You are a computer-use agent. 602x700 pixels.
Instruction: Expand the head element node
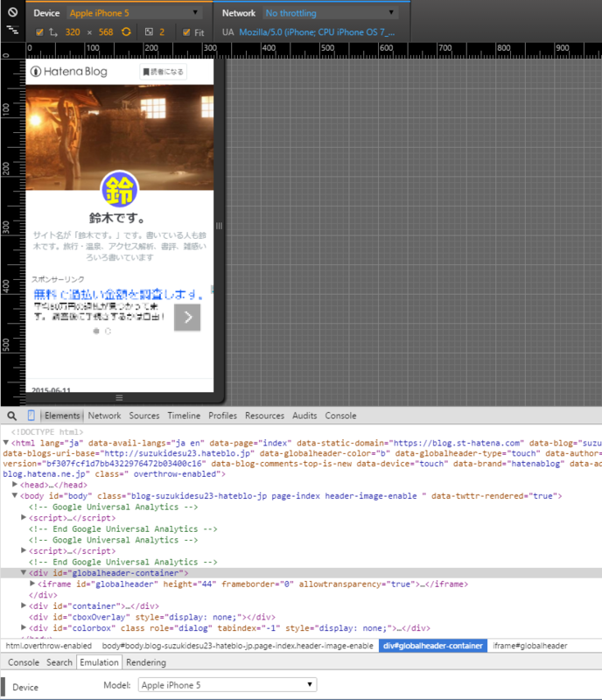[x=15, y=485]
